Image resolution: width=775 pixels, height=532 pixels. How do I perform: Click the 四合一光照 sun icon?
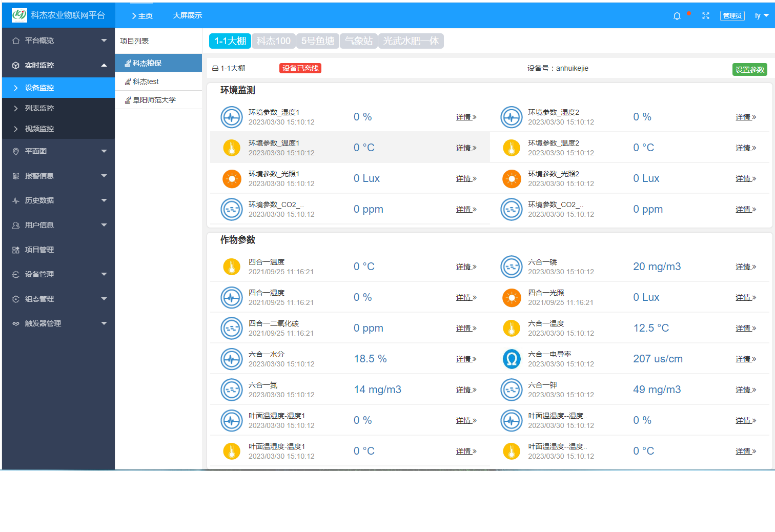(511, 297)
